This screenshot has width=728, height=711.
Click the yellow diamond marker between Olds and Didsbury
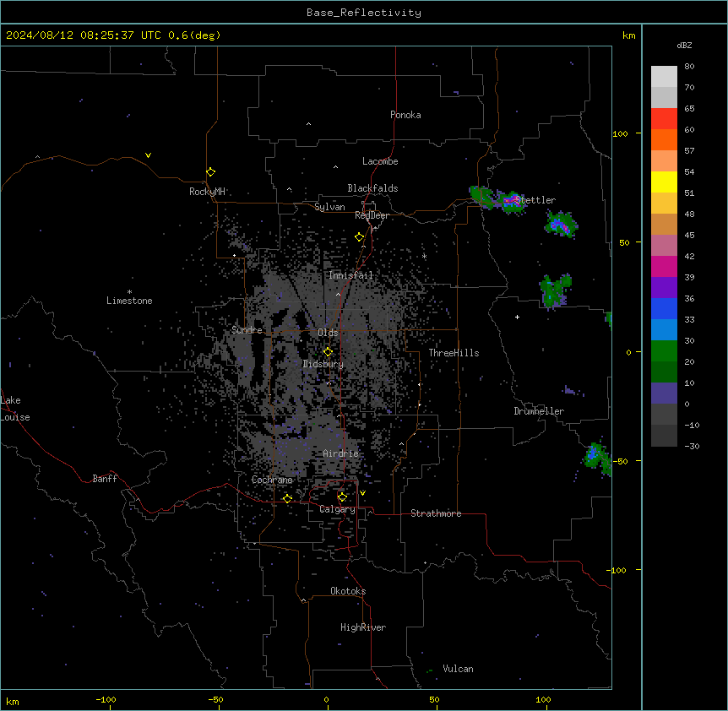(x=329, y=352)
